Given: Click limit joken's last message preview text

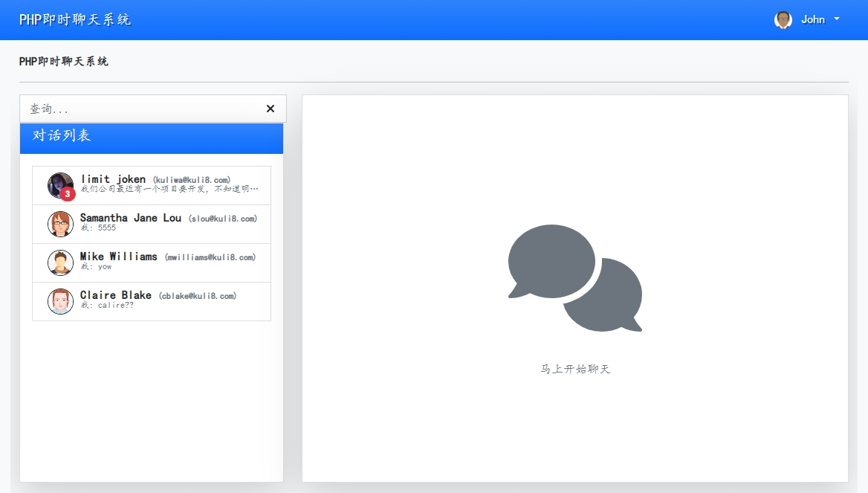Looking at the screenshot, I should tap(169, 190).
